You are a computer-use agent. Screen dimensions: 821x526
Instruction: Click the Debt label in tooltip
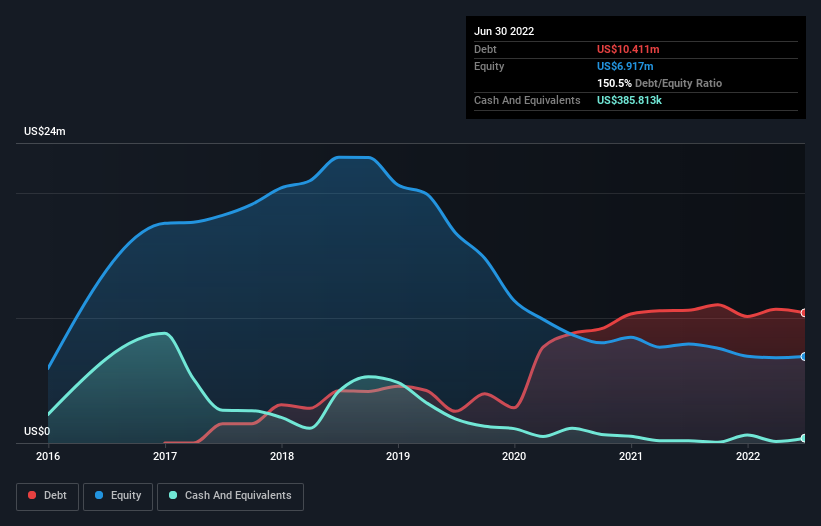click(x=485, y=49)
